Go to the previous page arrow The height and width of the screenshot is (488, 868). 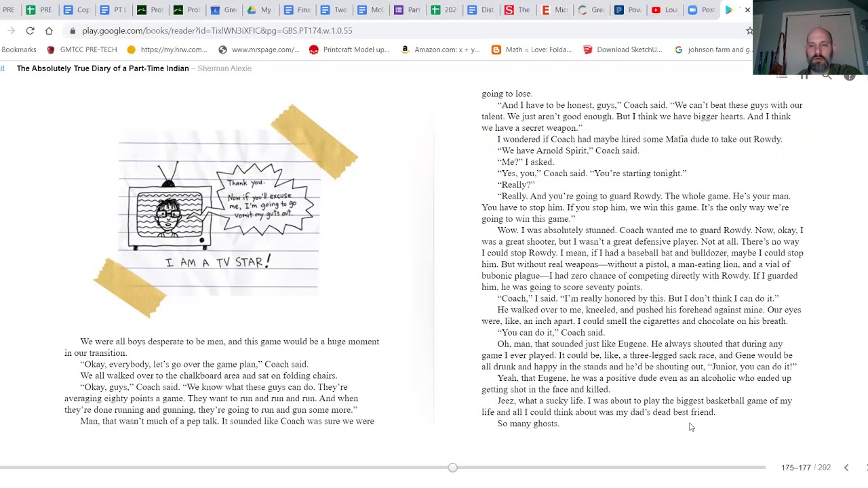coord(846,468)
